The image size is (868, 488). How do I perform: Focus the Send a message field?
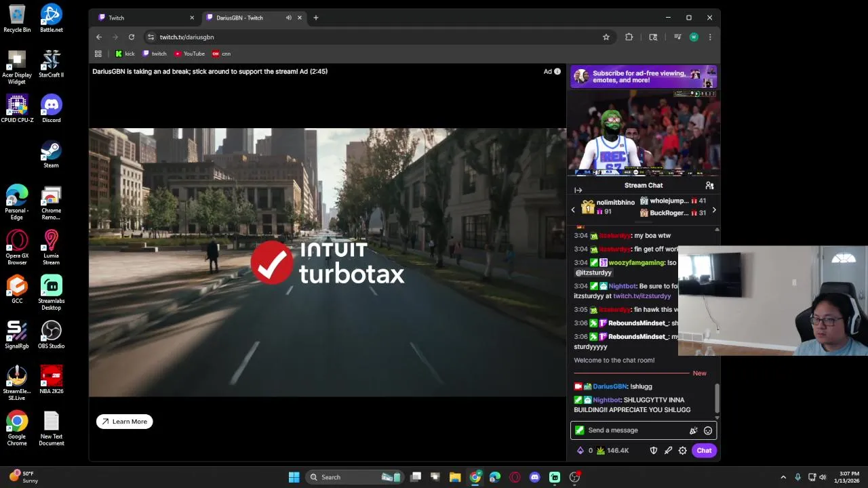(644, 430)
